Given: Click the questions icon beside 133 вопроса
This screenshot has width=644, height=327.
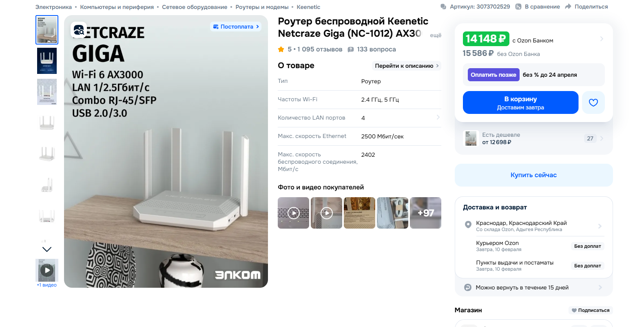Looking at the screenshot, I should click(351, 49).
